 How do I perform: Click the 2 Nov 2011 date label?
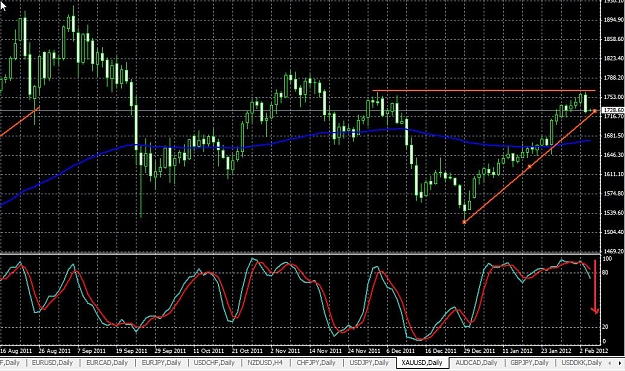point(285,351)
